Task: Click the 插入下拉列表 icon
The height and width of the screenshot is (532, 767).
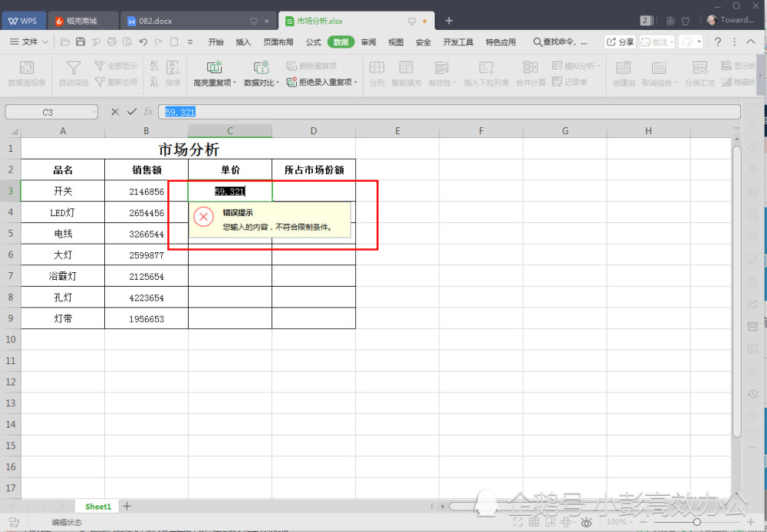Action: tap(486, 68)
